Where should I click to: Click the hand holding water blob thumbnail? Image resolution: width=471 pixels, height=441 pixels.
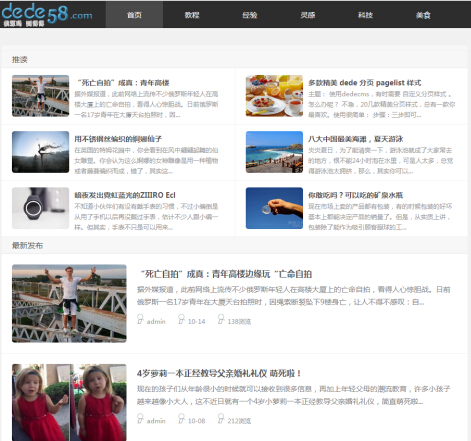274,208
